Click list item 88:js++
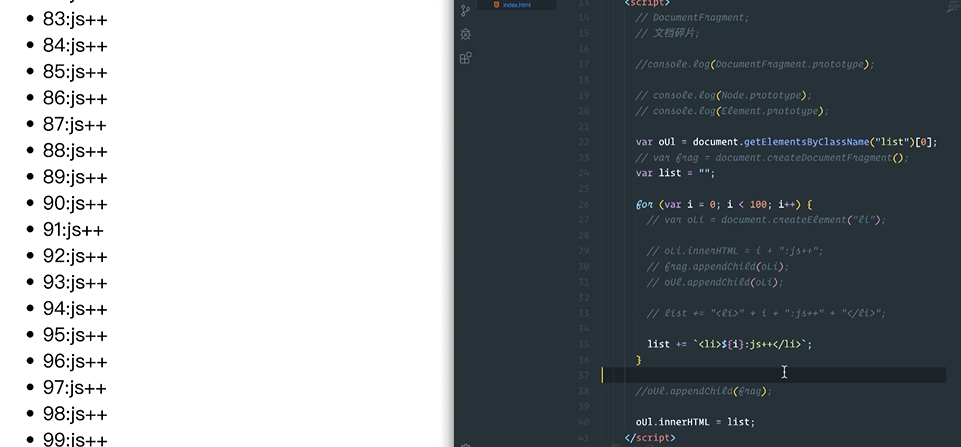Image resolution: width=961 pixels, height=447 pixels. 75,151
